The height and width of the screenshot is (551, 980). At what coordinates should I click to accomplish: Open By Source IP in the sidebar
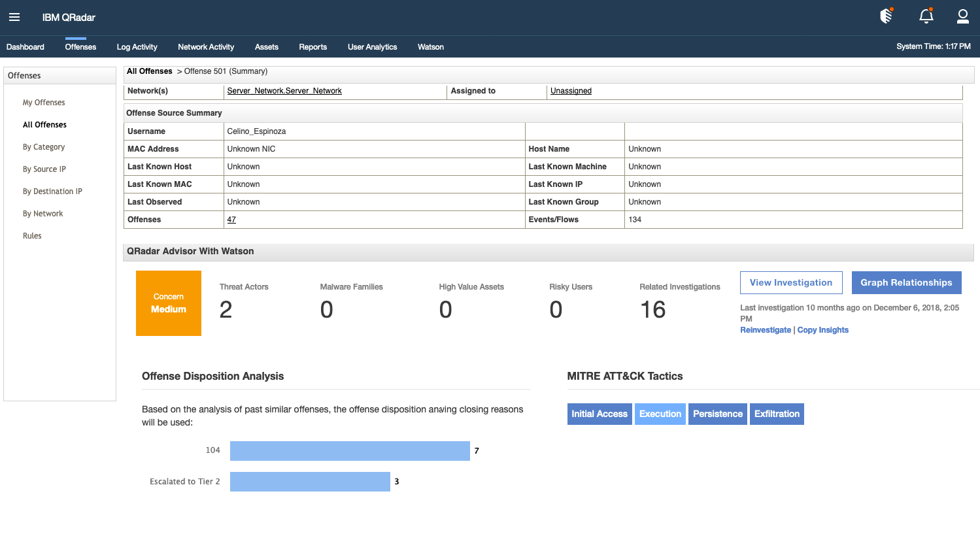tap(44, 169)
